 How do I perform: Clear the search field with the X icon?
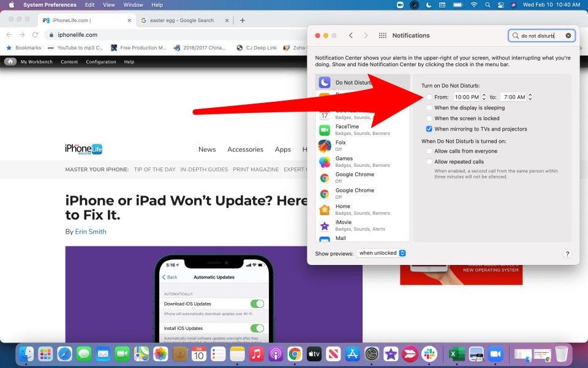click(x=568, y=36)
